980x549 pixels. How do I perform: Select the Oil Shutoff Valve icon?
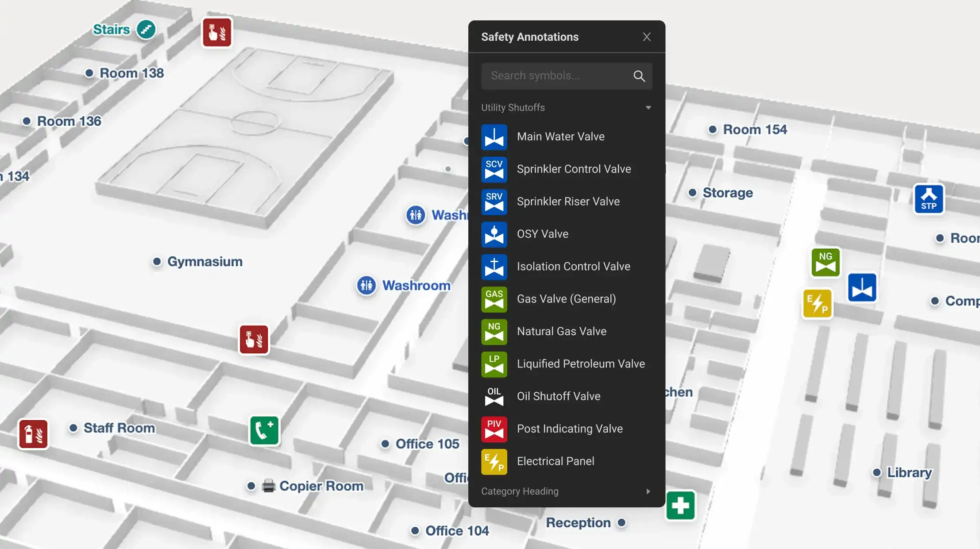(495, 396)
